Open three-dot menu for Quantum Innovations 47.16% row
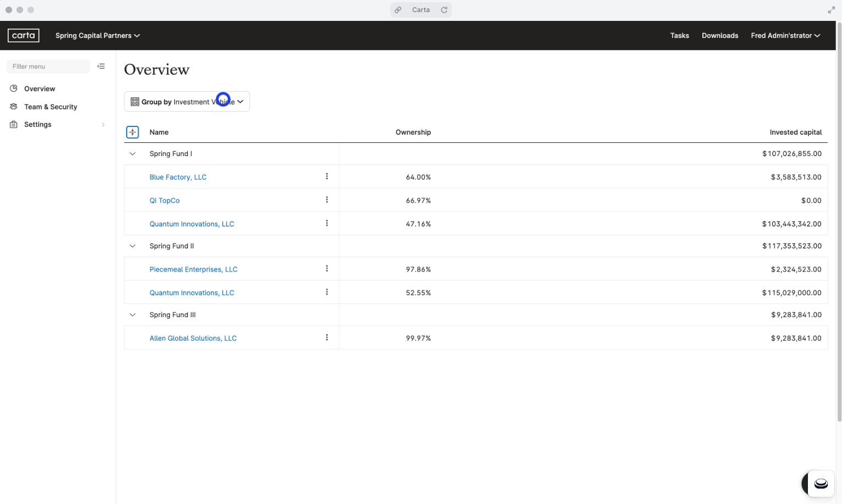Image resolution: width=842 pixels, height=504 pixels. [x=327, y=223]
